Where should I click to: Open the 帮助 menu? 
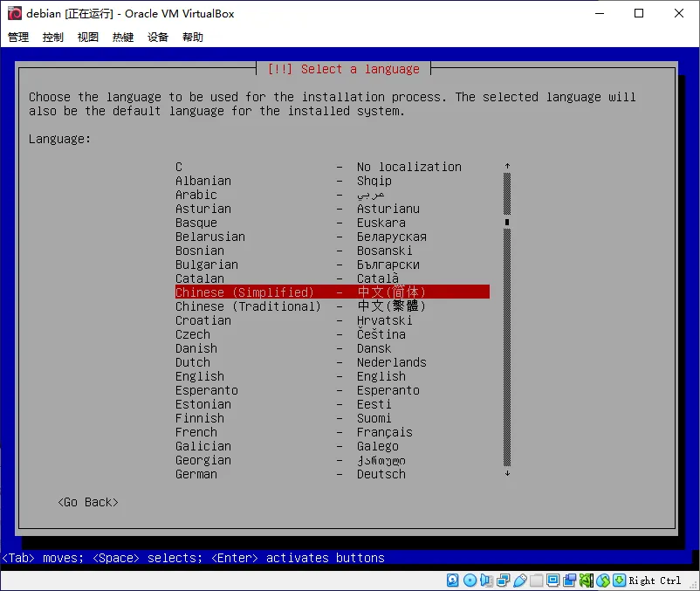pyautogui.click(x=193, y=37)
